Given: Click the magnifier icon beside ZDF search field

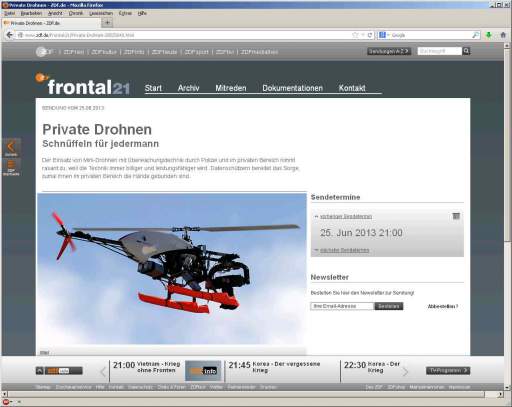Looking at the screenshot, I should point(466,51).
